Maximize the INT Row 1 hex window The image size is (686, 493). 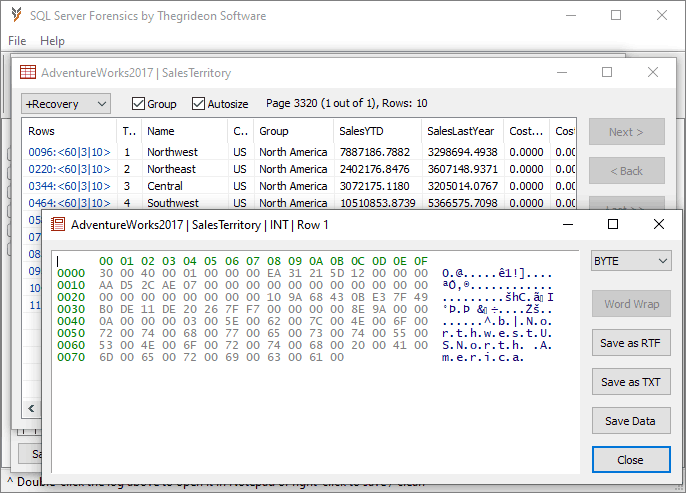(613, 224)
